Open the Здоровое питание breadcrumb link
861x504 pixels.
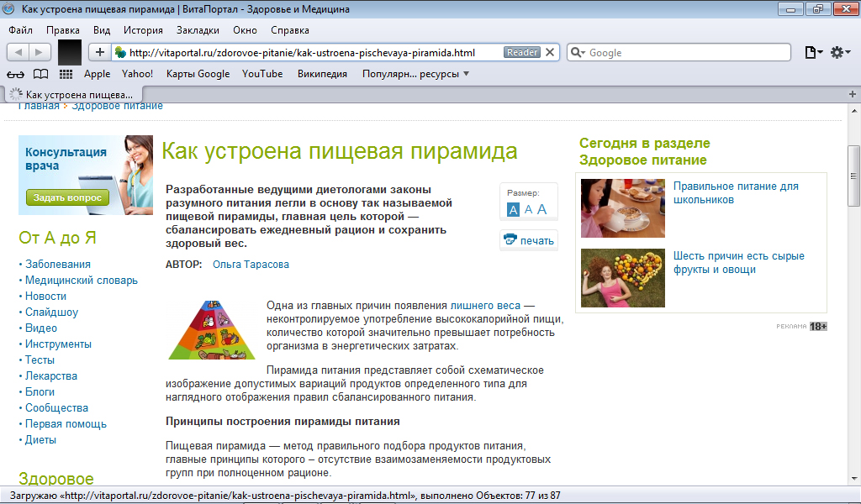[117, 106]
